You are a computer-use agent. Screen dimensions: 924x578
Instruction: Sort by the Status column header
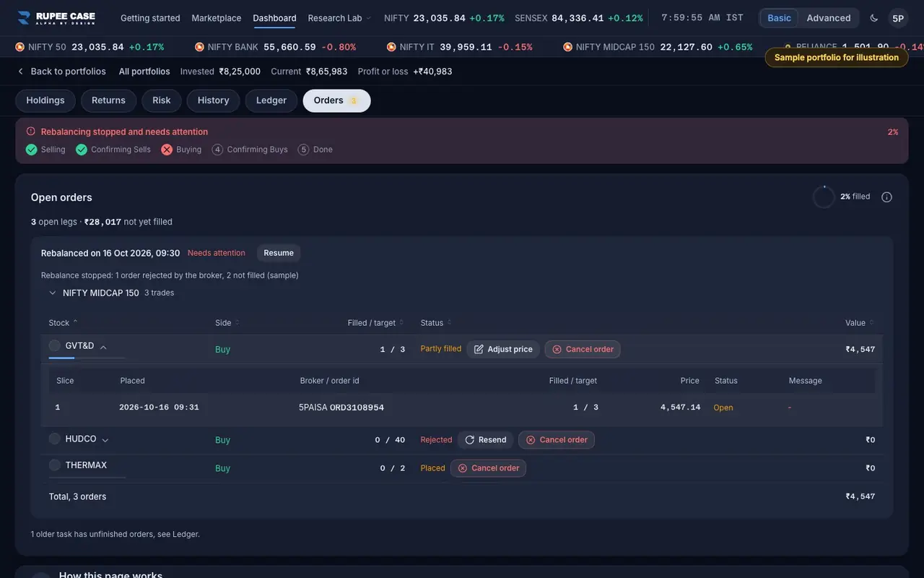tap(436, 323)
